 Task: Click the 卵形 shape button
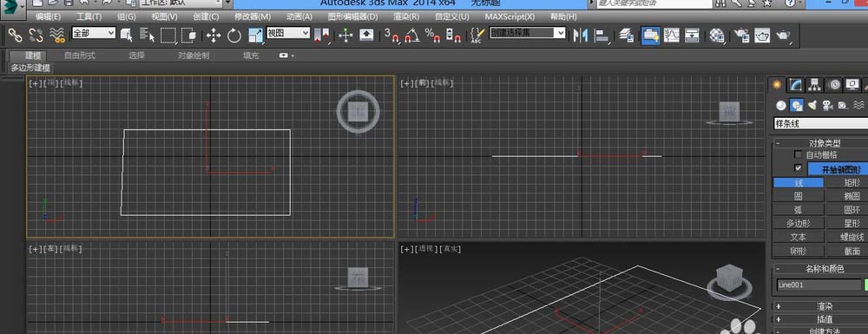(799, 251)
